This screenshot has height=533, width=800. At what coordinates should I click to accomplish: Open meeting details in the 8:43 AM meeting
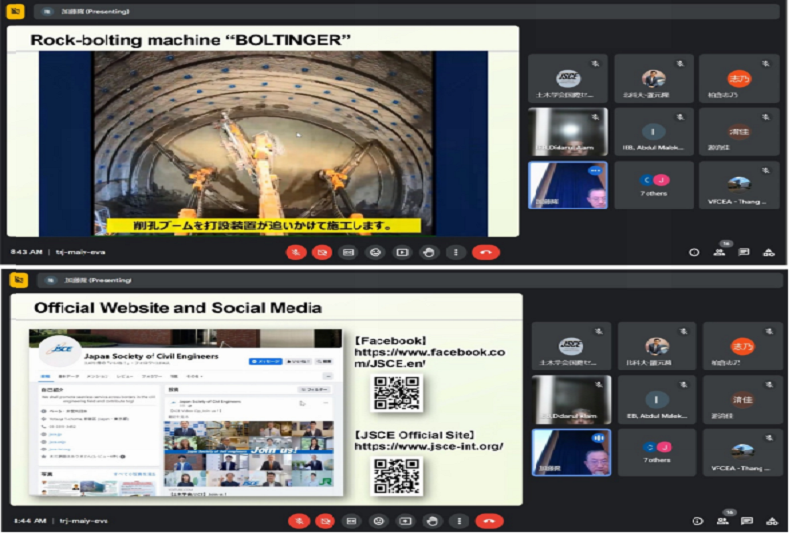(694, 252)
